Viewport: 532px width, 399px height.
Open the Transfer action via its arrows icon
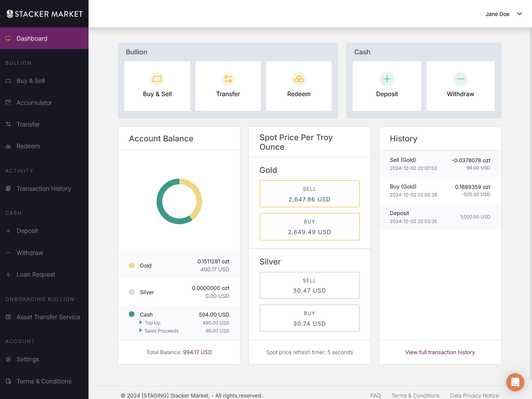(x=228, y=79)
